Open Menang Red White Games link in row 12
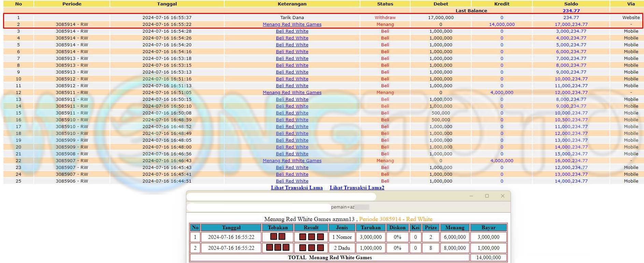The width and height of the screenshot is (644, 263). pyautogui.click(x=292, y=93)
